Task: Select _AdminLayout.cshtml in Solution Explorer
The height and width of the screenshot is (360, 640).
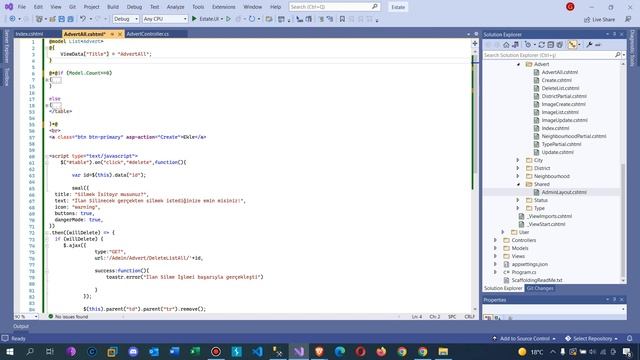Action: pyautogui.click(x=564, y=192)
